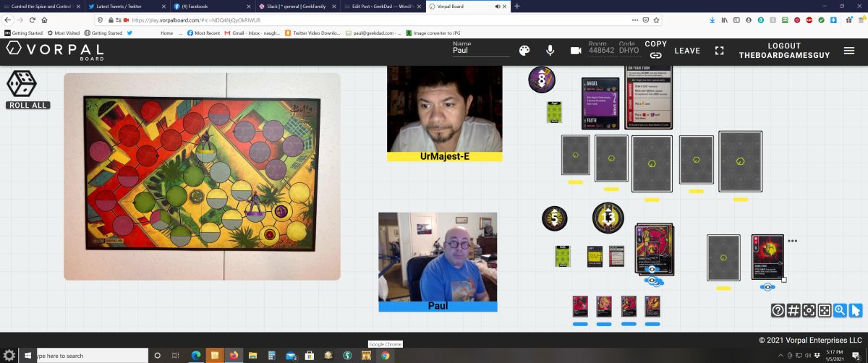Roll all dice using the dice icon
868x363 pixels.
pyautogui.click(x=22, y=85)
